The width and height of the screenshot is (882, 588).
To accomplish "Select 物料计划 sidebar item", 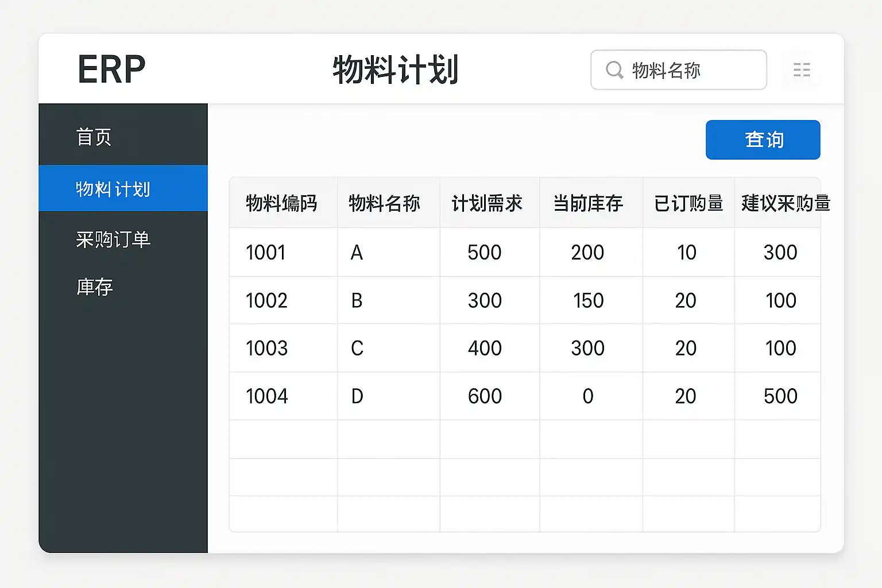I will point(123,188).
